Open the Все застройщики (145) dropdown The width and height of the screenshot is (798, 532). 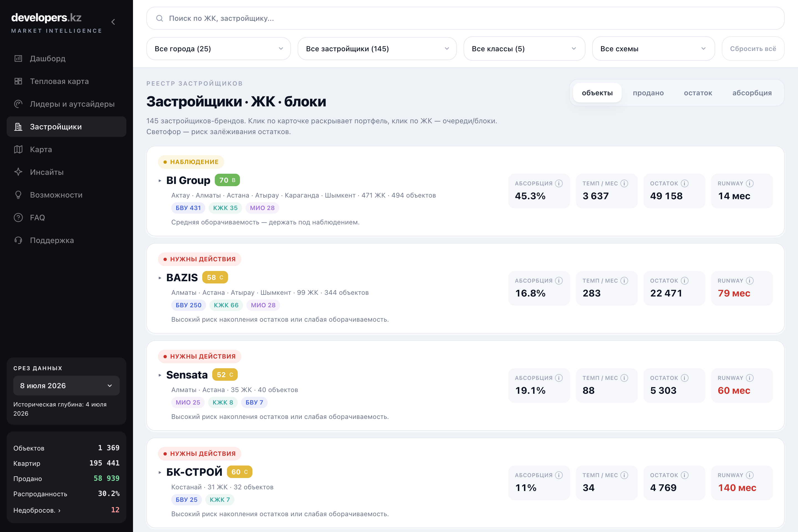[x=377, y=49]
